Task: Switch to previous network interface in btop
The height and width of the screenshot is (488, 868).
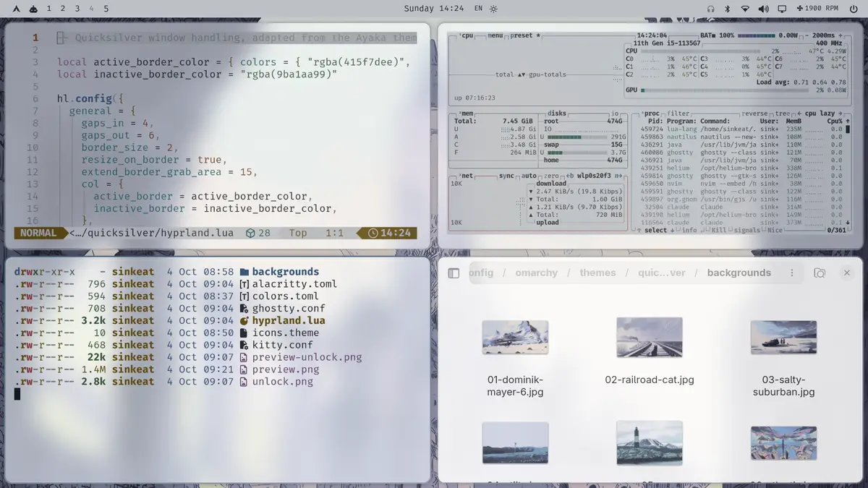Action: click(569, 176)
